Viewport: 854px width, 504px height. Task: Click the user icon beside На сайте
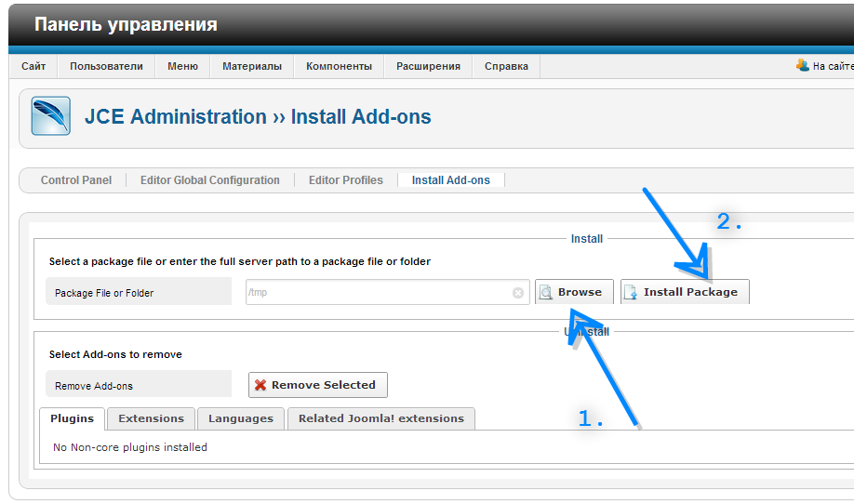click(x=802, y=66)
